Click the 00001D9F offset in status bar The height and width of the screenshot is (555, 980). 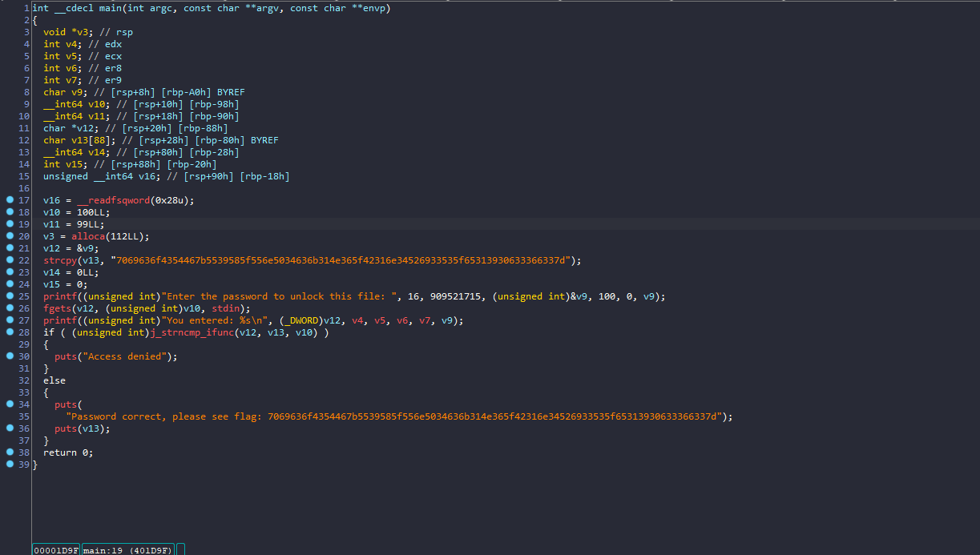tap(56, 549)
